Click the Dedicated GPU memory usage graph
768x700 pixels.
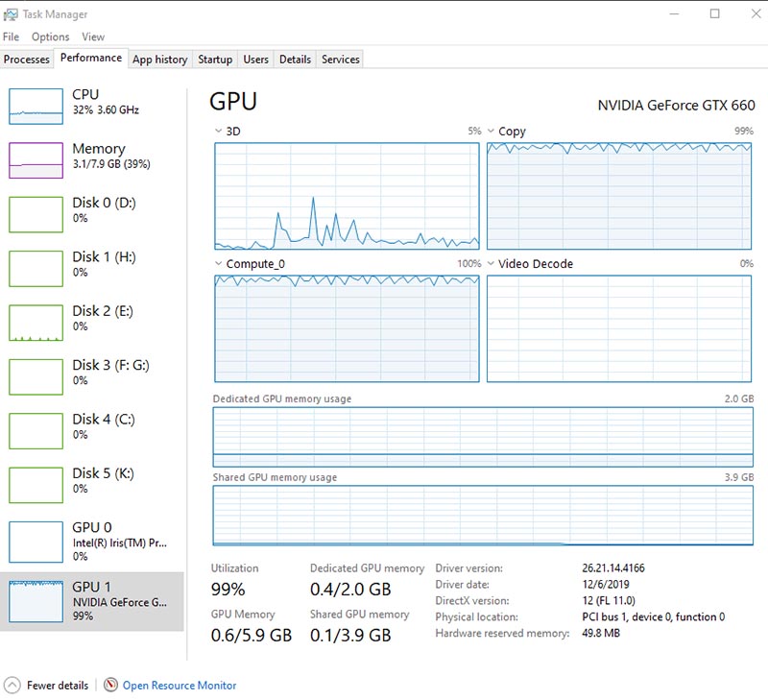483,437
